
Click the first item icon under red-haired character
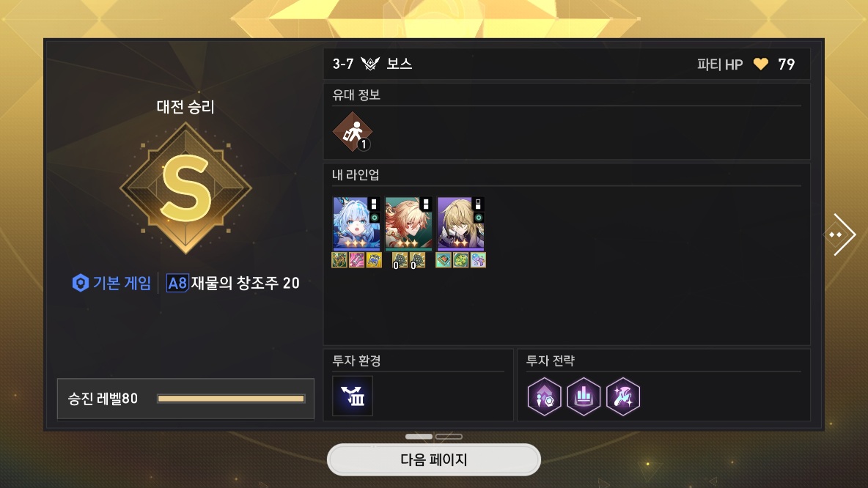(x=400, y=260)
